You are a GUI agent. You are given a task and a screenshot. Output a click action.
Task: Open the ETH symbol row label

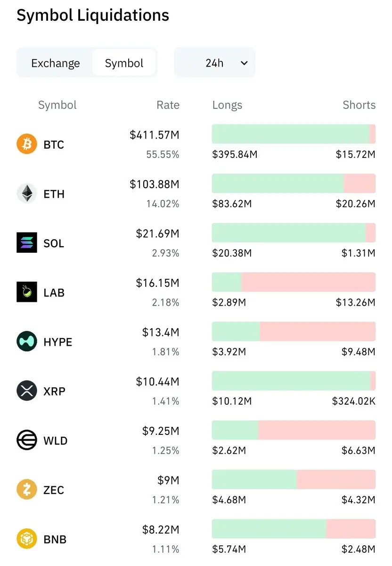tap(54, 194)
